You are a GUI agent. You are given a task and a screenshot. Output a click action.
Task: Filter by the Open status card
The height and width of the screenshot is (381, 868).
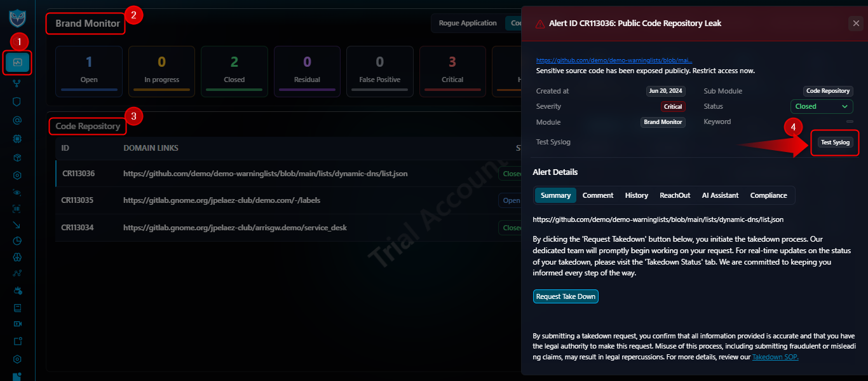[x=89, y=71]
